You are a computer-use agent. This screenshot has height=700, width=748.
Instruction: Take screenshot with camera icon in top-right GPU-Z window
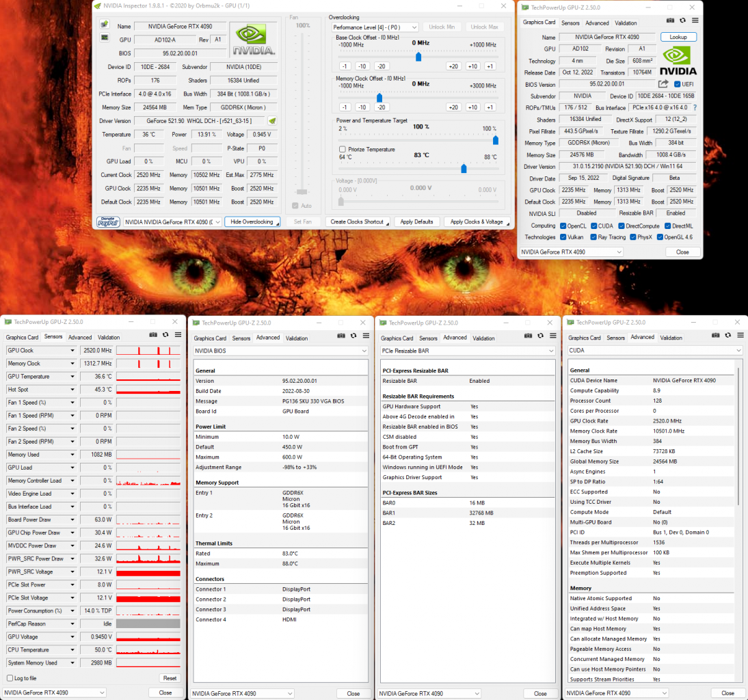tap(670, 21)
